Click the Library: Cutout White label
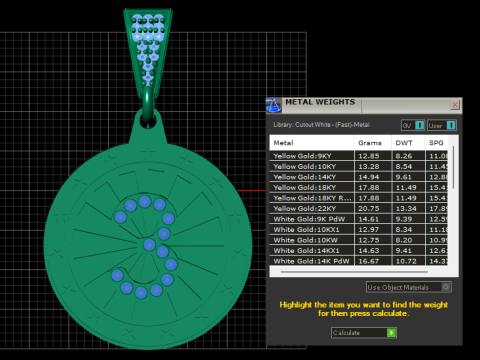Screen dimensions: 480x360 pos(321,125)
